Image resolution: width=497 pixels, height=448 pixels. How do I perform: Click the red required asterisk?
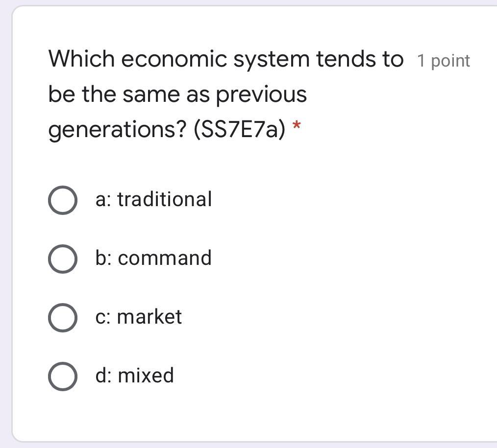296,126
